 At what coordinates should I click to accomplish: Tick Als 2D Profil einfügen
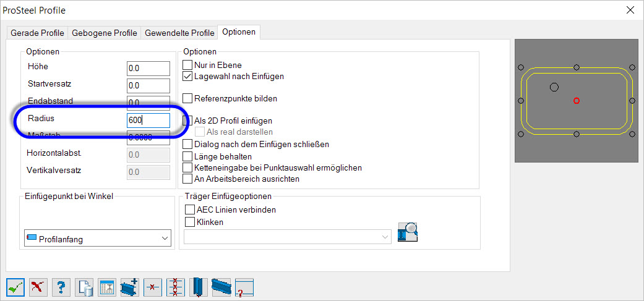[x=187, y=121]
